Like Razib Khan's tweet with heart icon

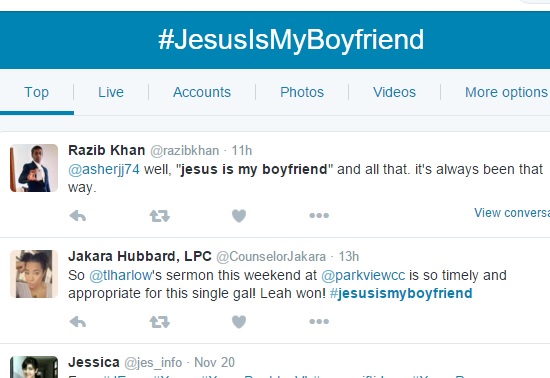click(239, 216)
